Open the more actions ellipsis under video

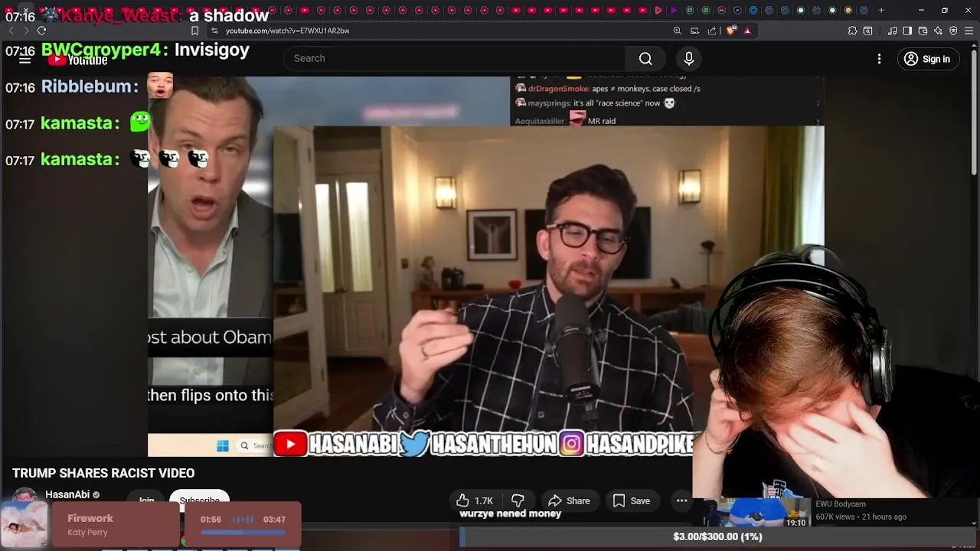[681, 500]
